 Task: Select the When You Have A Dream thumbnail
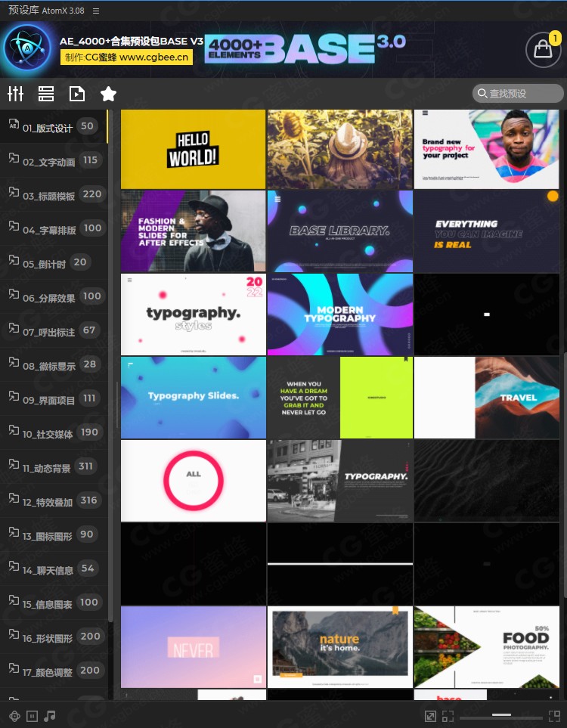[x=340, y=398]
